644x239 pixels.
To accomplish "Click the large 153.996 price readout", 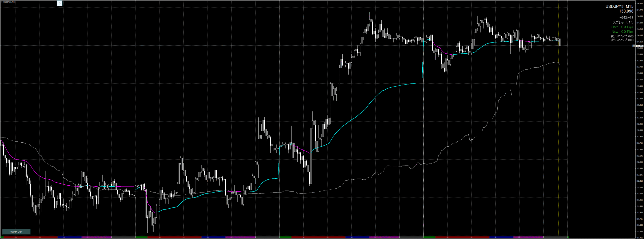I will tap(626, 11).
